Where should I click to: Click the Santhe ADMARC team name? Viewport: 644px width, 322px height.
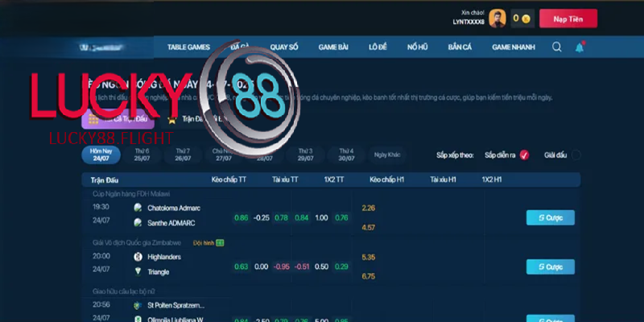(x=171, y=223)
